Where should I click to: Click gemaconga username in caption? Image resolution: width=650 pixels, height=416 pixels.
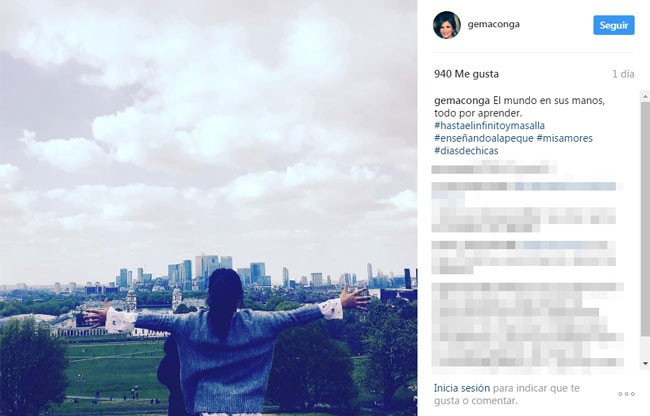(462, 101)
